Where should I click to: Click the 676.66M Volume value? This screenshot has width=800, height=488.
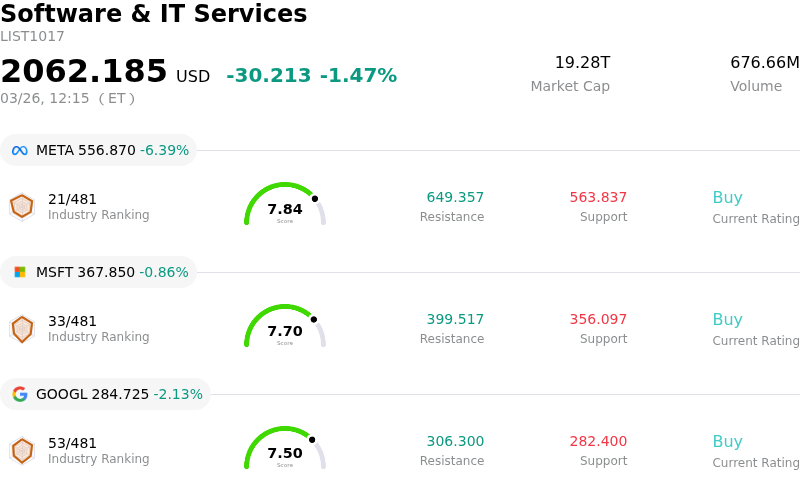click(764, 63)
